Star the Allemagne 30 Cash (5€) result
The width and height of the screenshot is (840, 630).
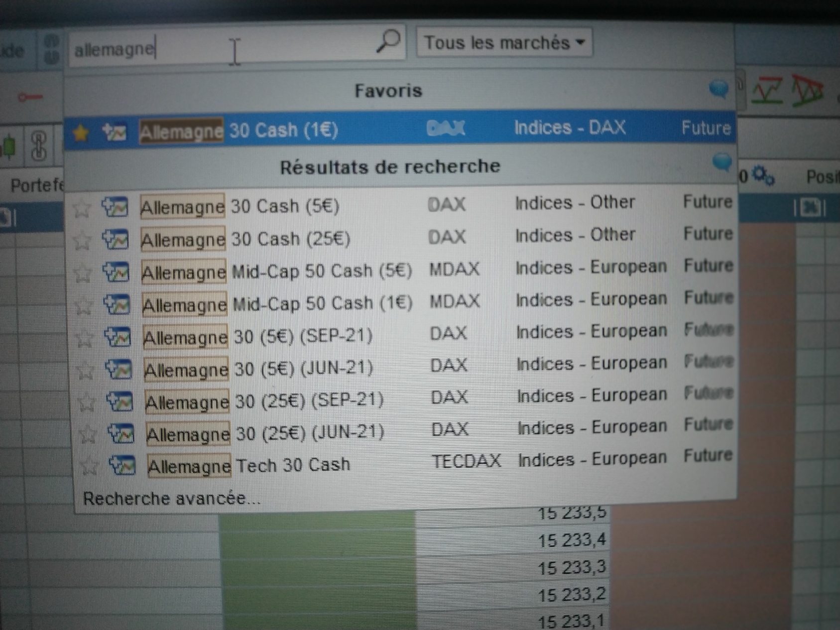pyautogui.click(x=81, y=208)
